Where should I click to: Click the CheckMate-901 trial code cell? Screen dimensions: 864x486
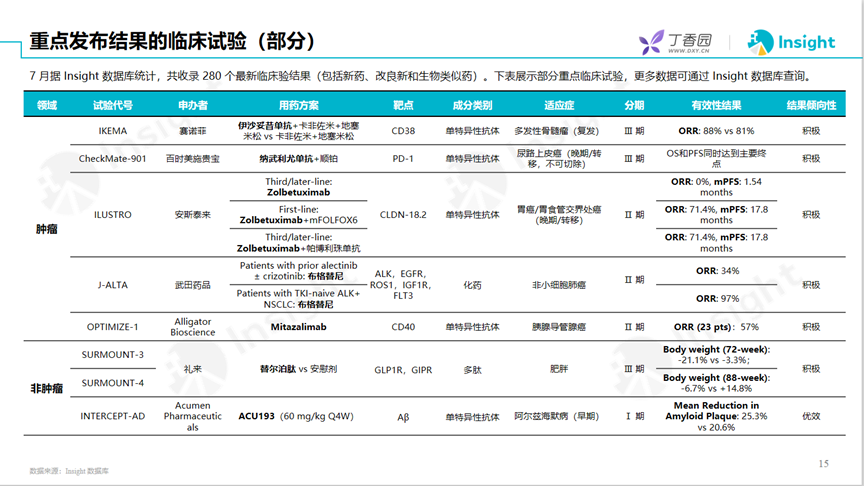[x=112, y=159]
